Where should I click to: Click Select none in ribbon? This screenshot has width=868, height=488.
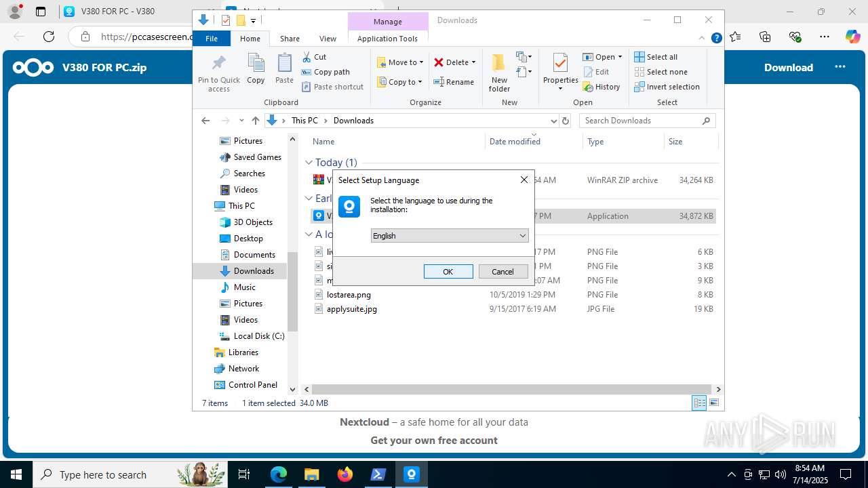pyautogui.click(x=660, y=72)
